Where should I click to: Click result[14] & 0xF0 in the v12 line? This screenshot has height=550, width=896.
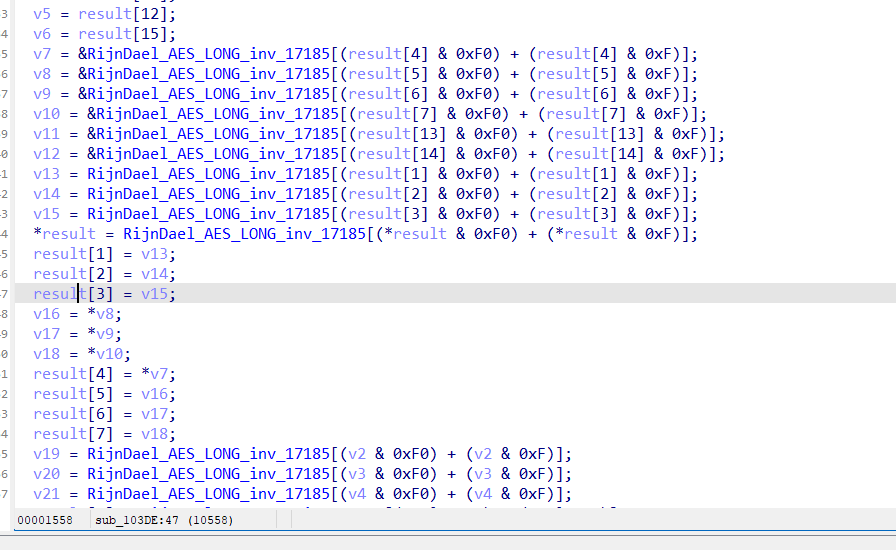point(434,154)
